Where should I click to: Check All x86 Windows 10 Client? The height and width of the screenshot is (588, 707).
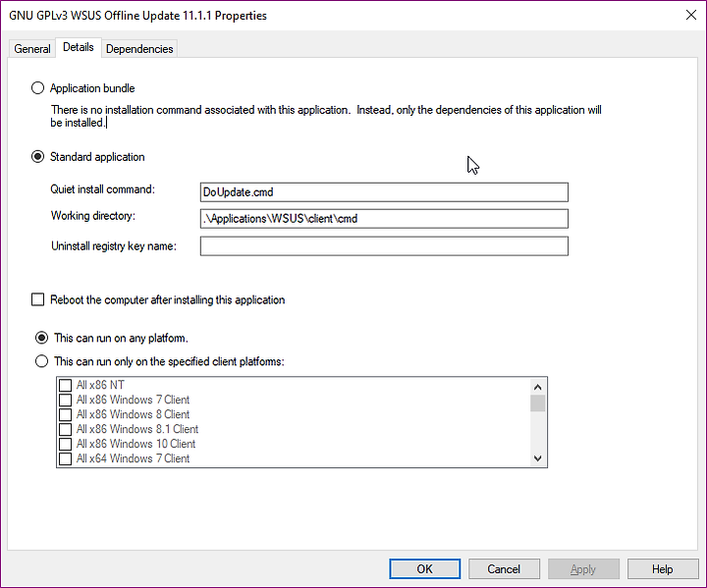pyautogui.click(x=66, y=444)
